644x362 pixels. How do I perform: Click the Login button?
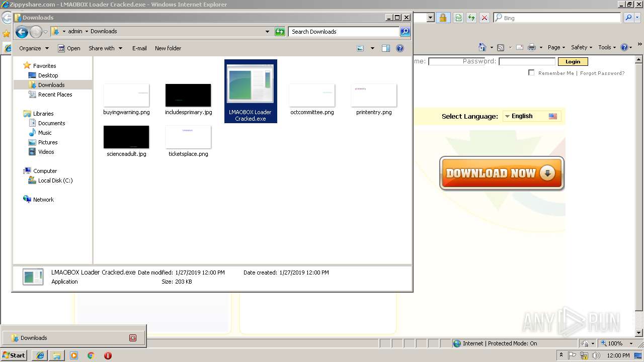[573, 61]
